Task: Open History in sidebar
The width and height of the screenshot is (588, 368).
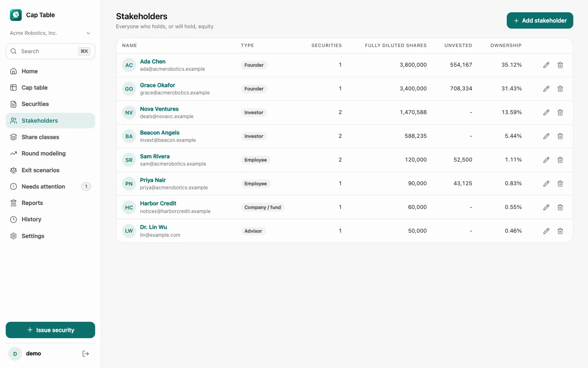Action: (x=50, y=219)
